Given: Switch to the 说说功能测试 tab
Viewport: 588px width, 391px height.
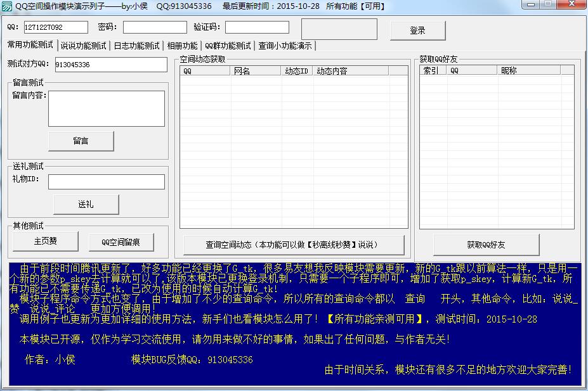Looking at the screenshot, I should (x=83, y=46).
